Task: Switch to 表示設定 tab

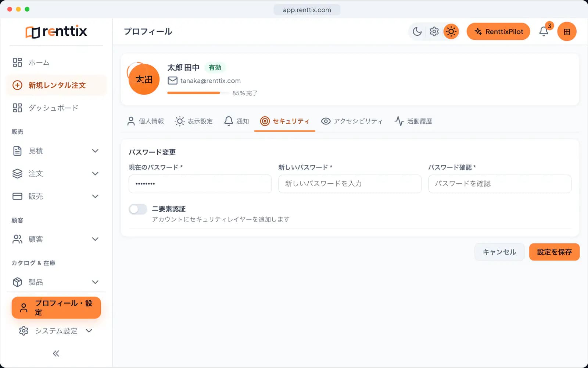Action: [x=194, y=121]
